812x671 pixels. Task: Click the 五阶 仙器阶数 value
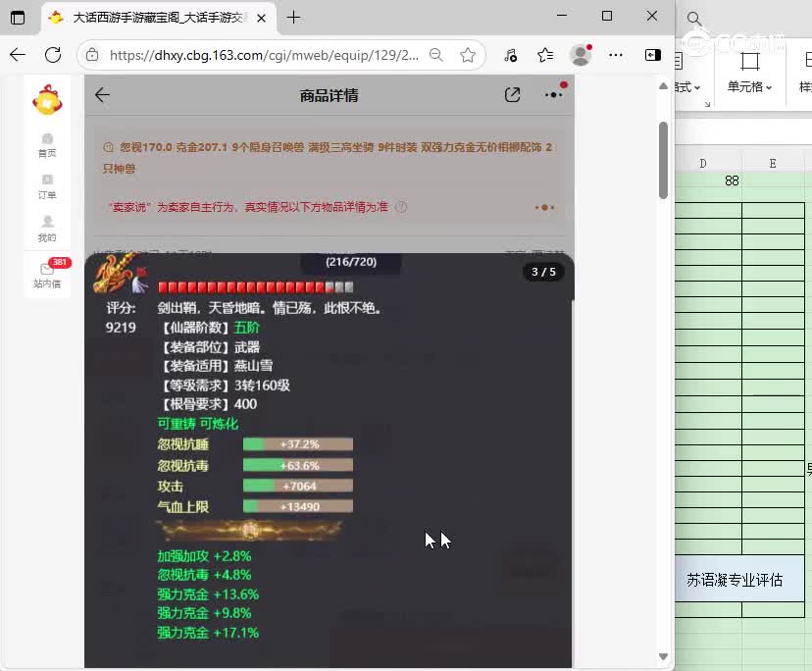tap(246, 328)
